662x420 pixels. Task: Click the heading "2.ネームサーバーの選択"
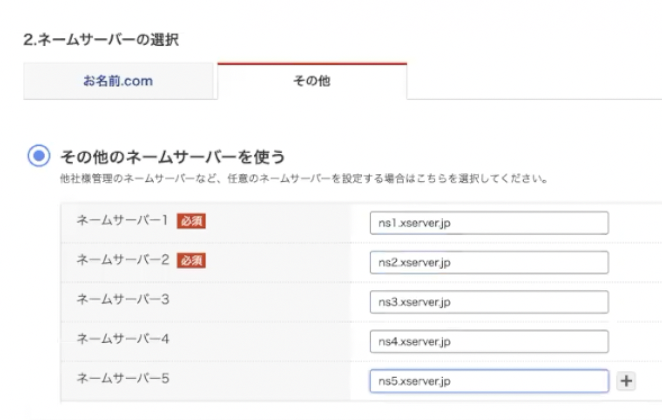(x=101, y=40)
